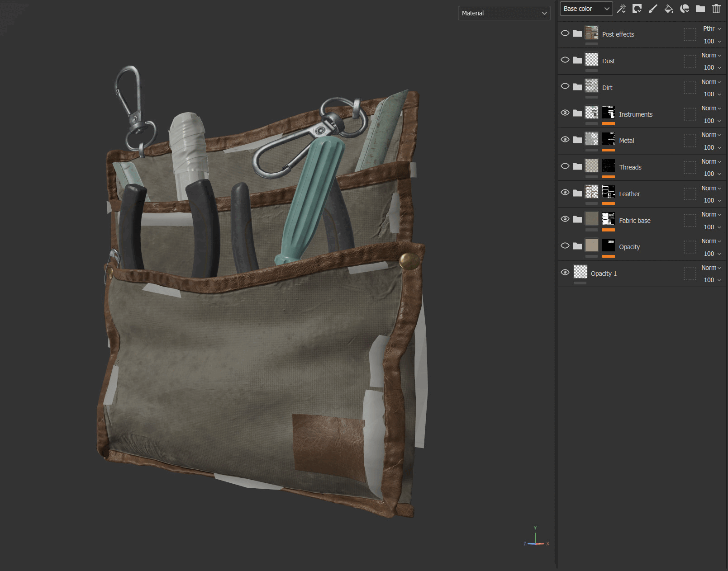The height and width of the screenshot is (571, 728).
Task: Open opacity 100 dropdown for Opacity 1 layer
Action: pyautogui.click(x=712, y=280)
